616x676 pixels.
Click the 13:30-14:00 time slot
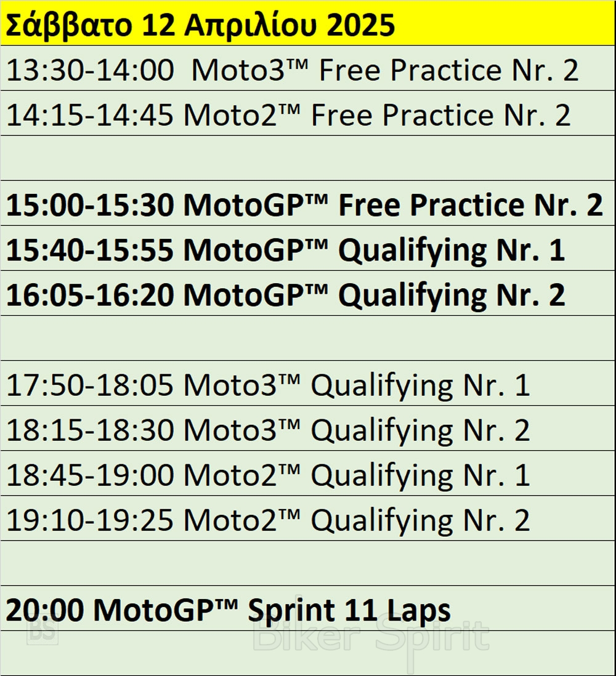click(91, 71)
